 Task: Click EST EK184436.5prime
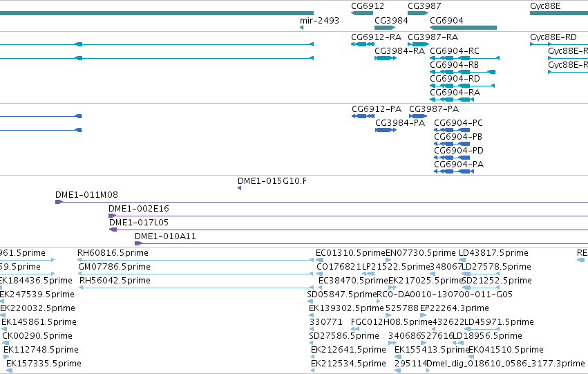point(36,281)
